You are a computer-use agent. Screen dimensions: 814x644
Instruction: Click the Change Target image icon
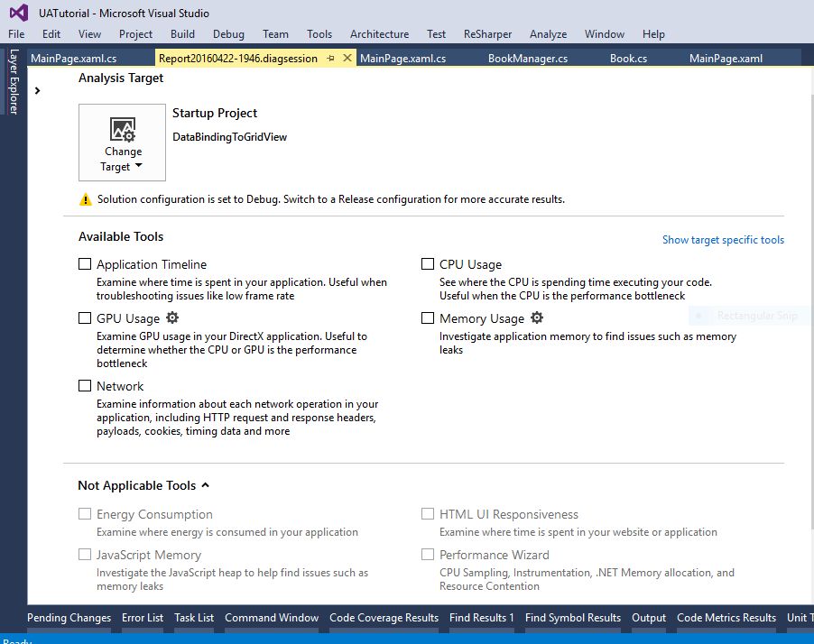click(123, 130)
